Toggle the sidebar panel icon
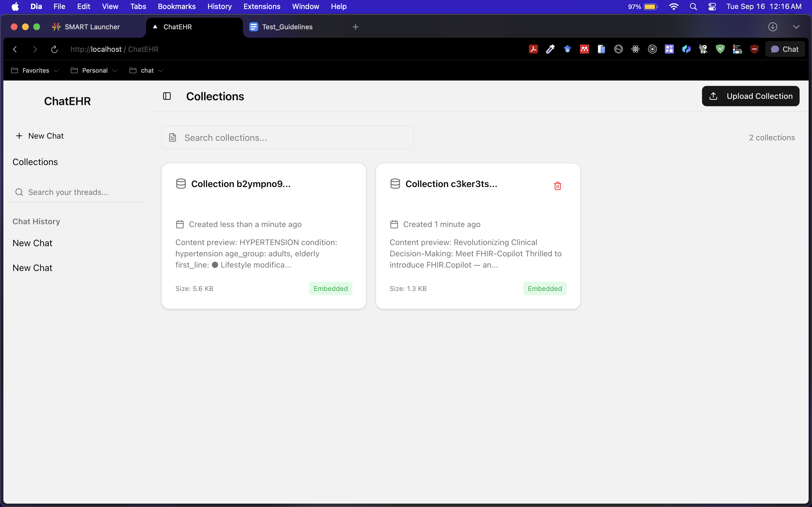 click(167, 96)
